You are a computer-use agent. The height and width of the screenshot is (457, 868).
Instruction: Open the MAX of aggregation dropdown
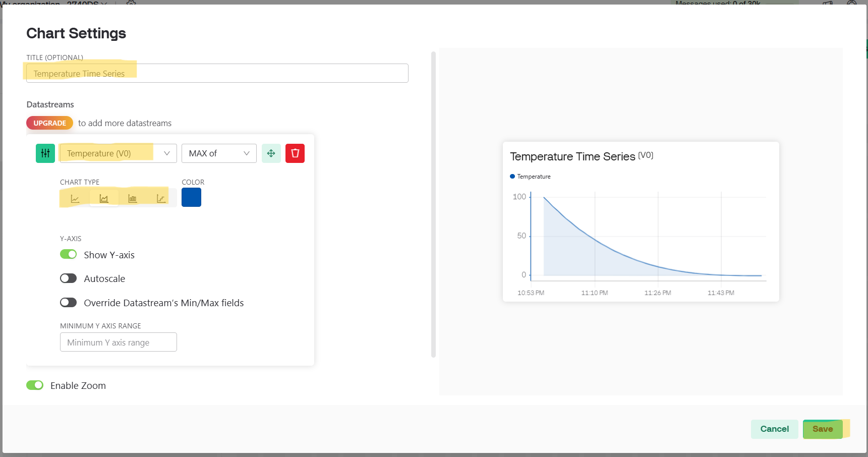tap(219, 153)
